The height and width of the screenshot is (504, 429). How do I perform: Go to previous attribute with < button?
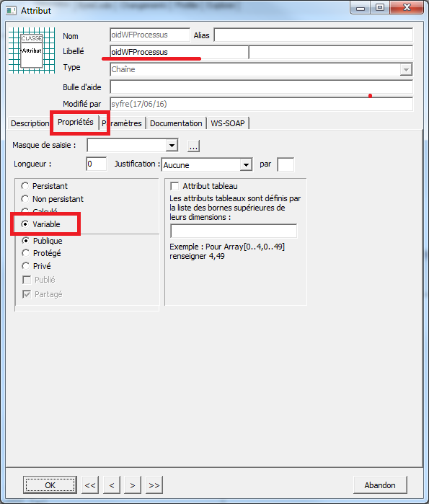click(x=112, y=485)
